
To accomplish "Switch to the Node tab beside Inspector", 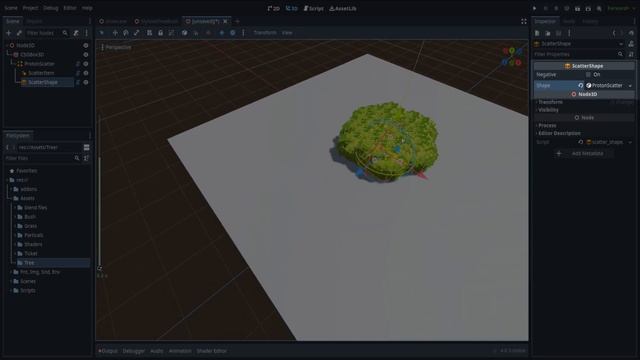I will click(x=569, y=21).
